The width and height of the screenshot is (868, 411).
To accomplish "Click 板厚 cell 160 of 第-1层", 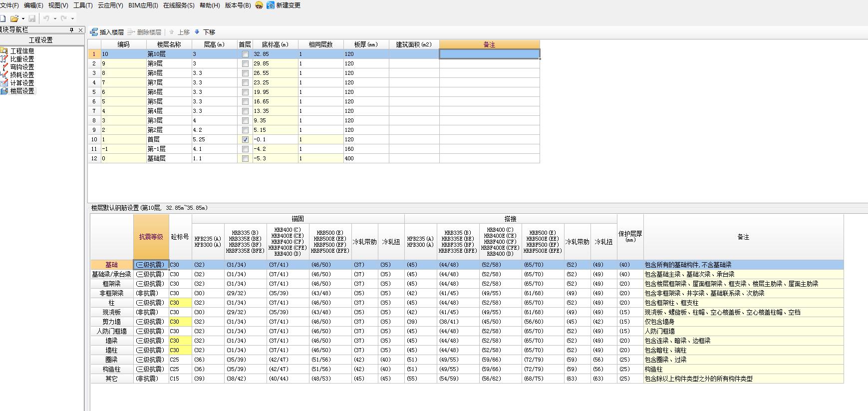I will point(366,149).
